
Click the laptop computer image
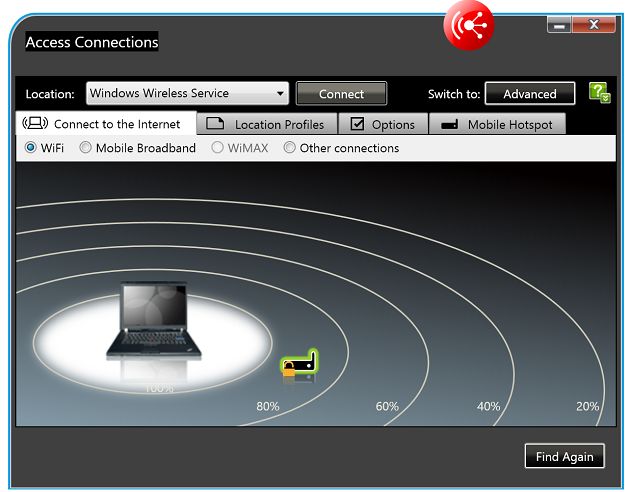(x=153, y=321)
